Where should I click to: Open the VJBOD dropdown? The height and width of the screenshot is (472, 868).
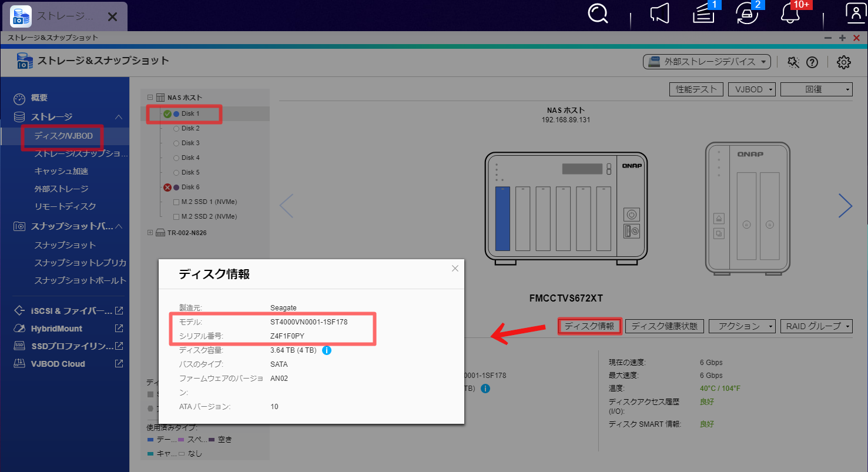752,89
